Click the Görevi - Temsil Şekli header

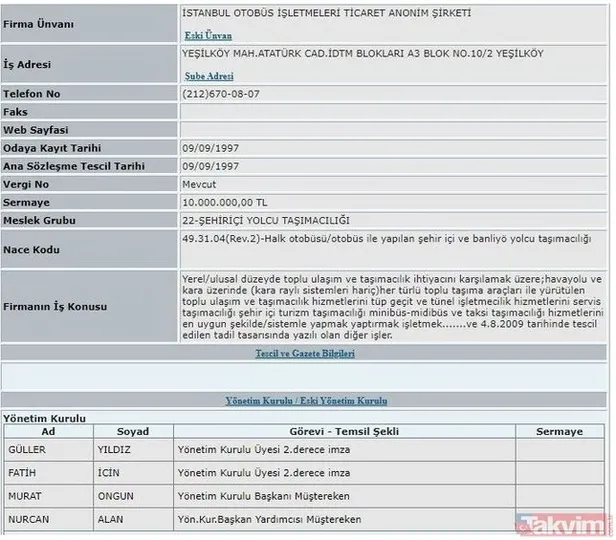343,431
